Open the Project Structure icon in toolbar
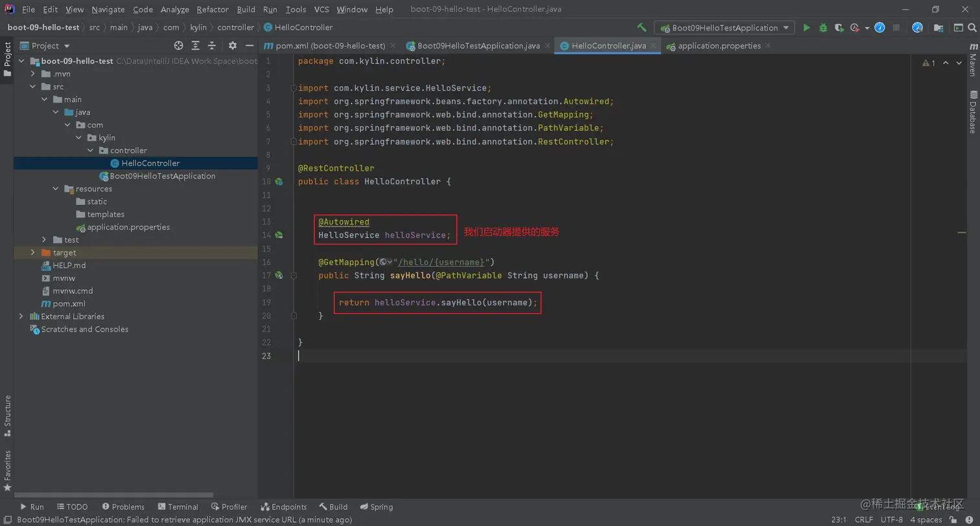 pos(939,27)
